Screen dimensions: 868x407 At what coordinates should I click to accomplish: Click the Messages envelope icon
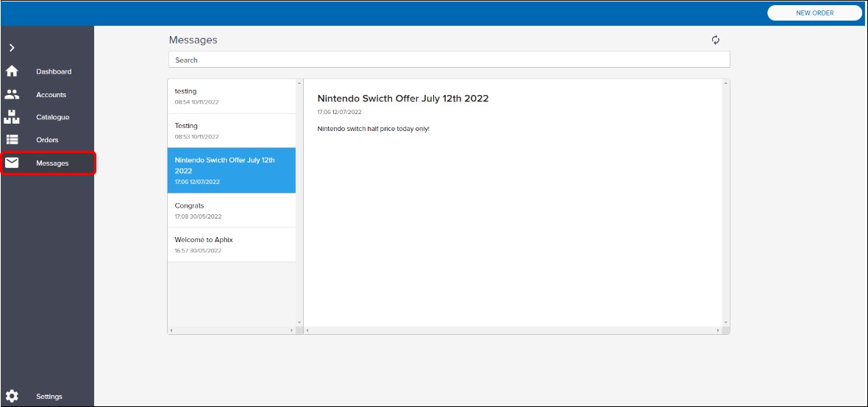coord(12,163)
